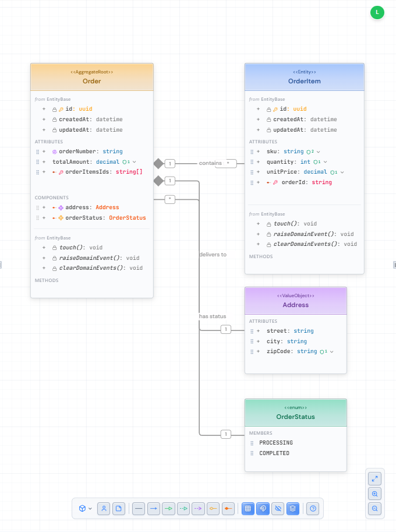This screenshot has width=396, height=532.
Task: Expand the totalAmount attribute chevron
Action: [x=135, y=162]
